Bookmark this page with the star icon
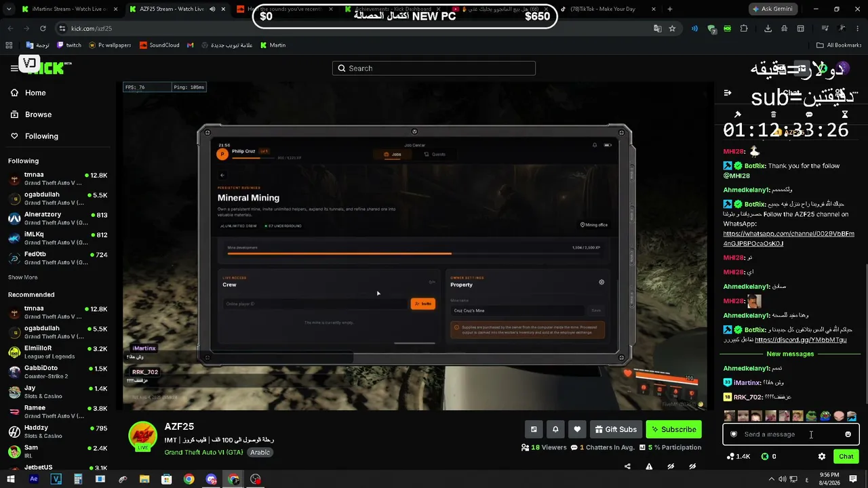 [x=672, y=28]
